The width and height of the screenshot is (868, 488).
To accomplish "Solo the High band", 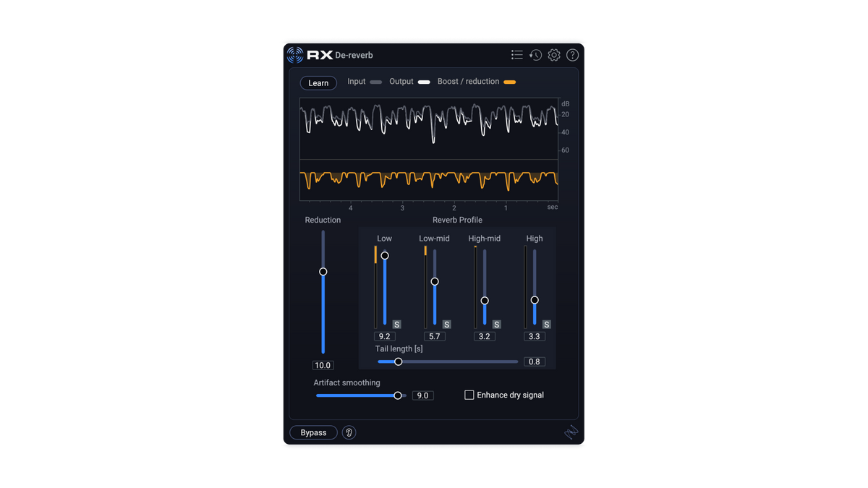I will coord(546,325).
